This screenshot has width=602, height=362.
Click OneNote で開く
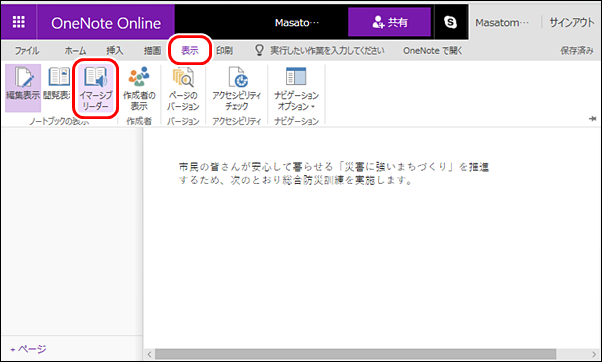click(432, 51)
